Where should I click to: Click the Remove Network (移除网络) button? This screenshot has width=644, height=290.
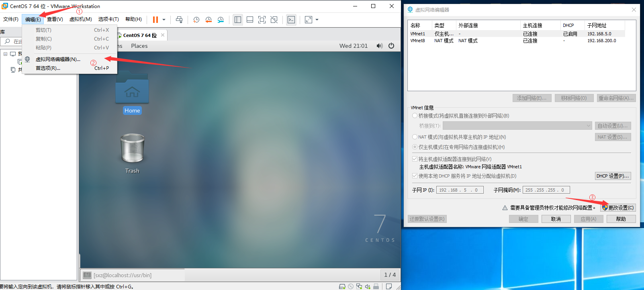tap(574, 98)
